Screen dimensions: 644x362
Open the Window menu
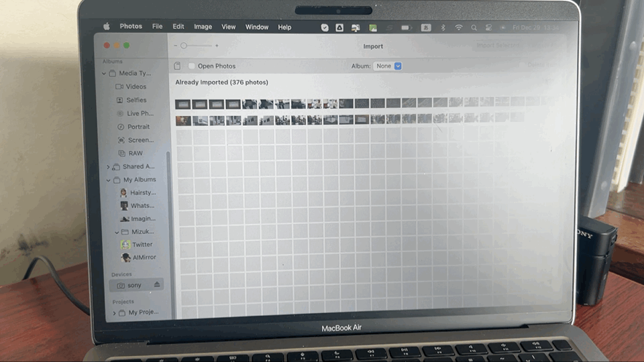256,27
